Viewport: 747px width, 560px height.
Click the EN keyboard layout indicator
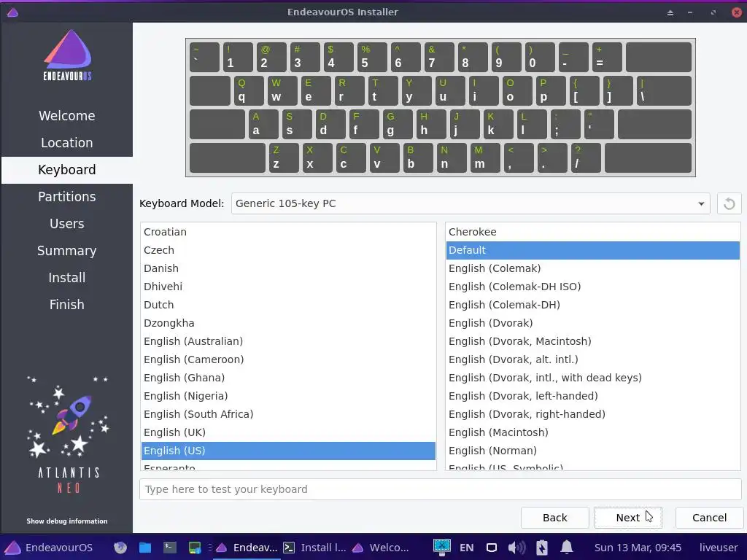pyautogui.click(x=466, y=548)
